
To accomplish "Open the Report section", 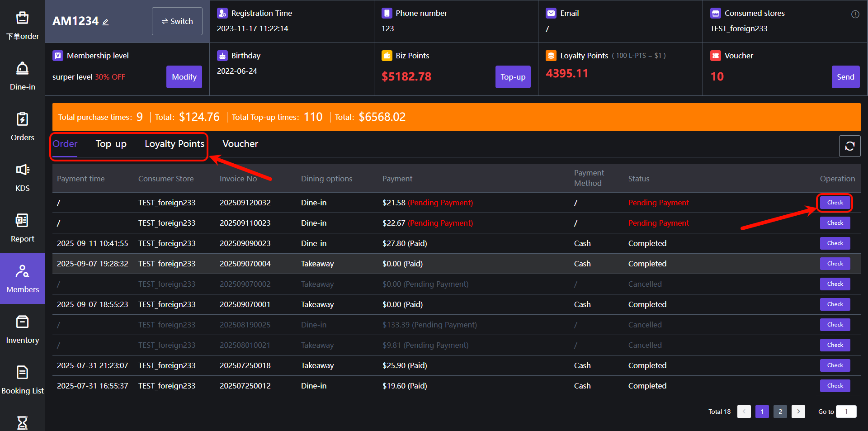I will (22, 228).
